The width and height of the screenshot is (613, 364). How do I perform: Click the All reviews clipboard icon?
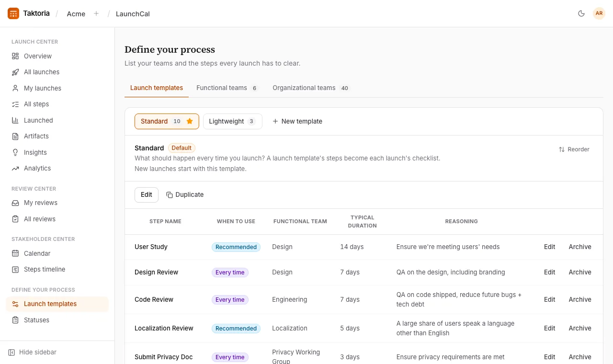pos(15,219)
